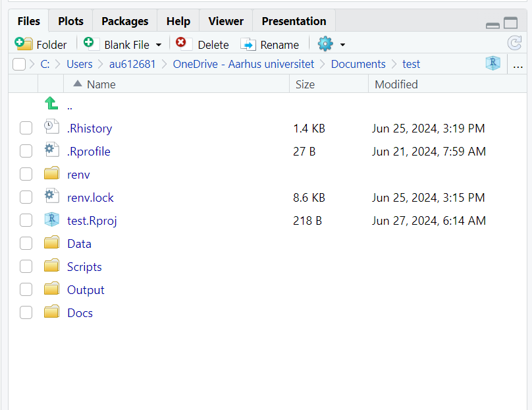Go up to the parent directory arrow
Viewport: 532px width, 410px height.
click(x=51, y=104)
